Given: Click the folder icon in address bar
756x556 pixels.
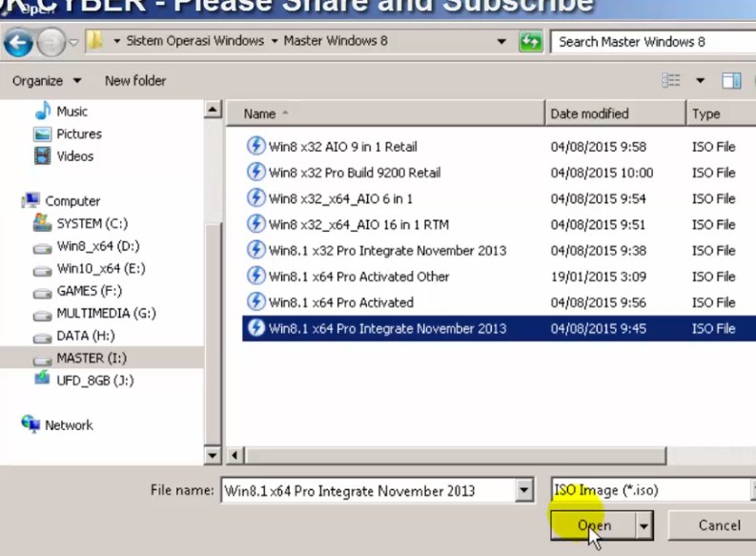Looking at the screenshot, I should 95,41.
